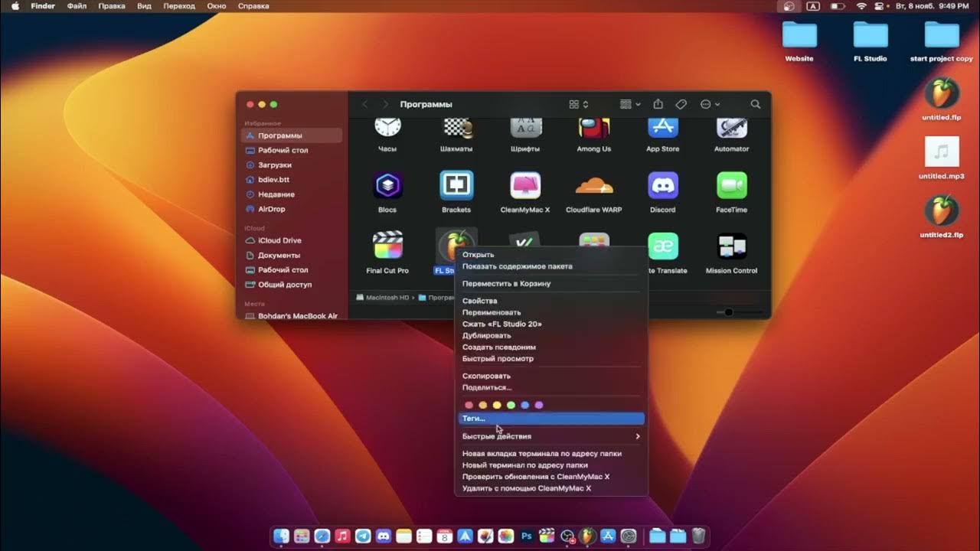The image size is (980, 551).
Task: Open the group-by dropdown in Finder toolbar
Action: (630, 104)
